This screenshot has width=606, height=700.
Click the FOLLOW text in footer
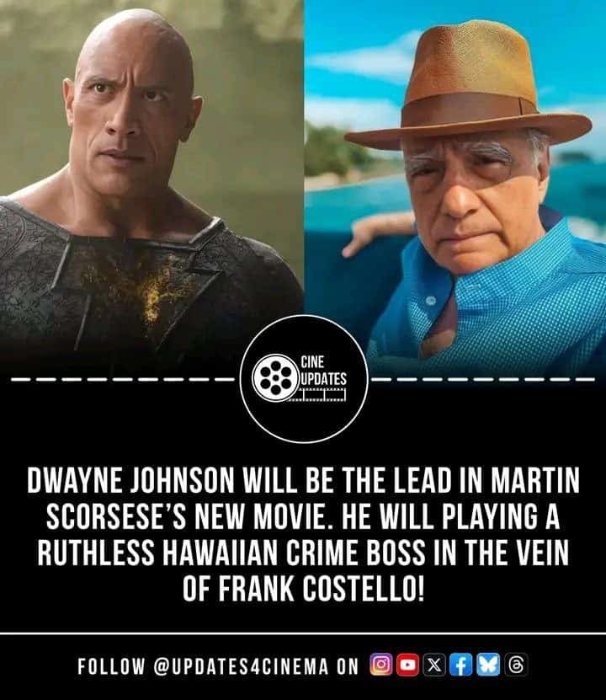[111, 666]
